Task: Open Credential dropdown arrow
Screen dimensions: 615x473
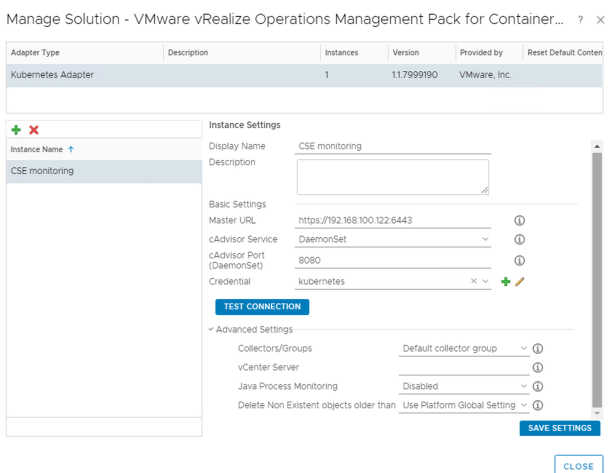Action: [486, 281]
